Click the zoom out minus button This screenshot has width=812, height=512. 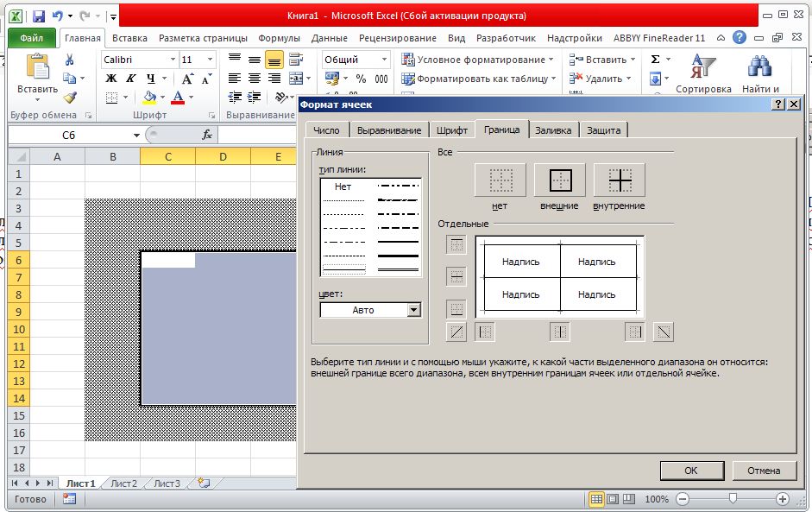click(683, 499)
